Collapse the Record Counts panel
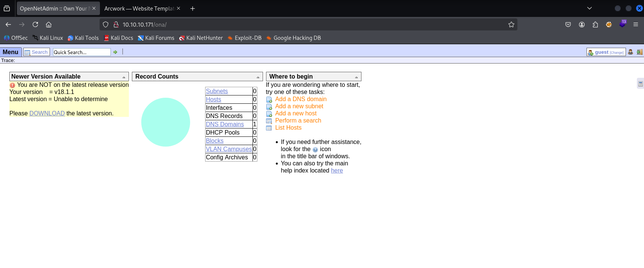 coord(258,77)
